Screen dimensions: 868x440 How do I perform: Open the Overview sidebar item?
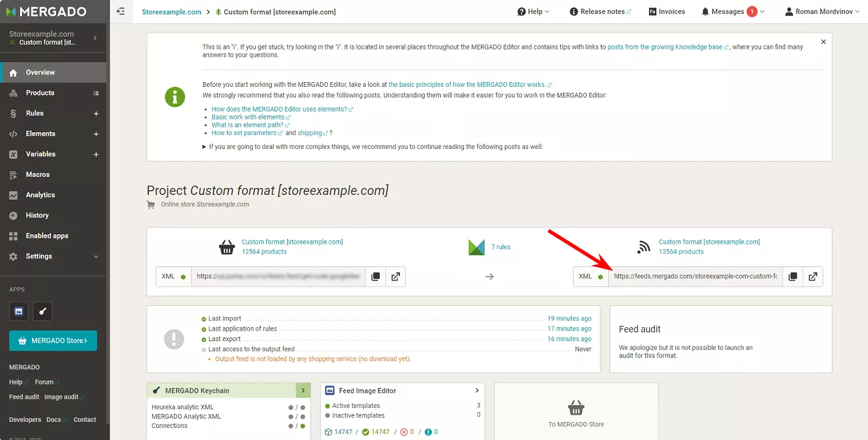tap(53, 72)
